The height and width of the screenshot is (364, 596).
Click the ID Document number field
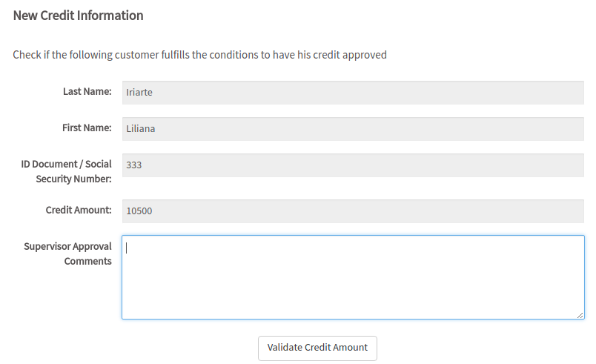pos(353,165)
